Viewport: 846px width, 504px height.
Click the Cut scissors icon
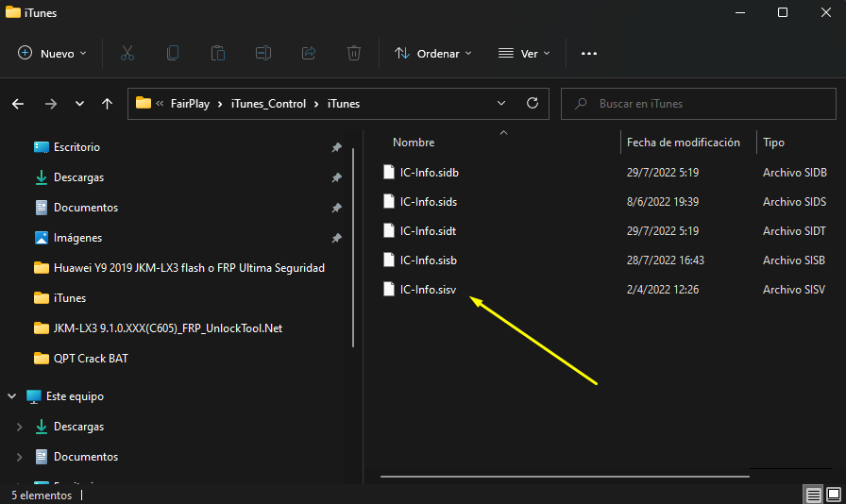coord(127,54)
